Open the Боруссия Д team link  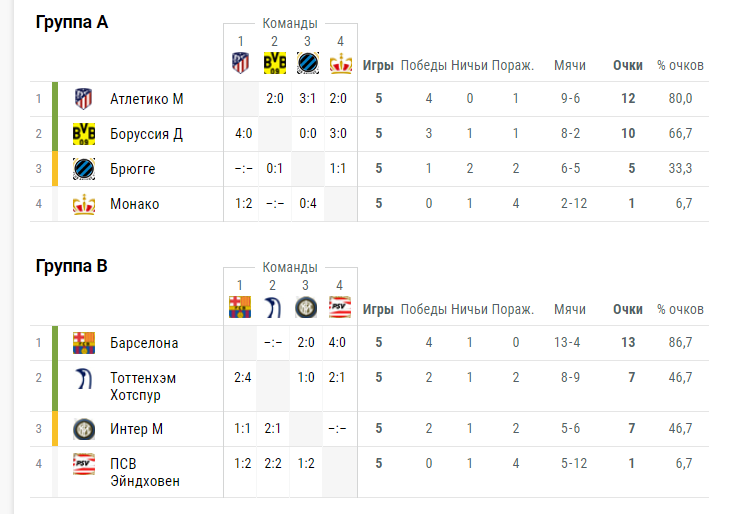(146, 134)
